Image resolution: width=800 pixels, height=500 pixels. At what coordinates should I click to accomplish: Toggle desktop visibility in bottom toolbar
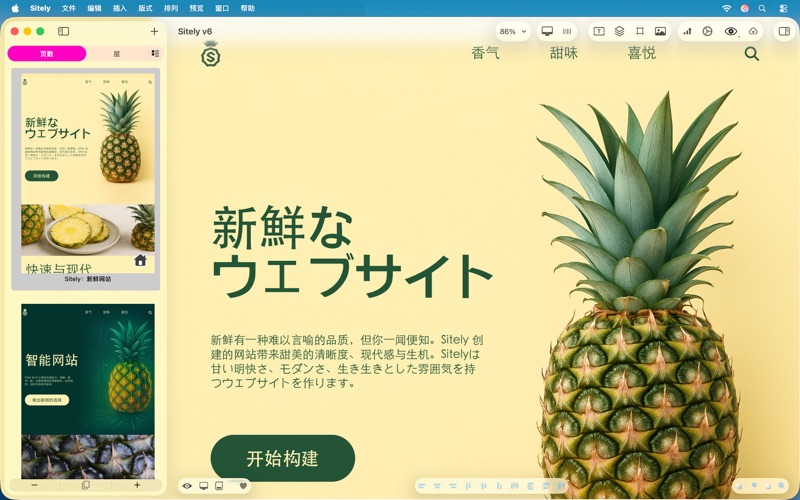[204, 486]
